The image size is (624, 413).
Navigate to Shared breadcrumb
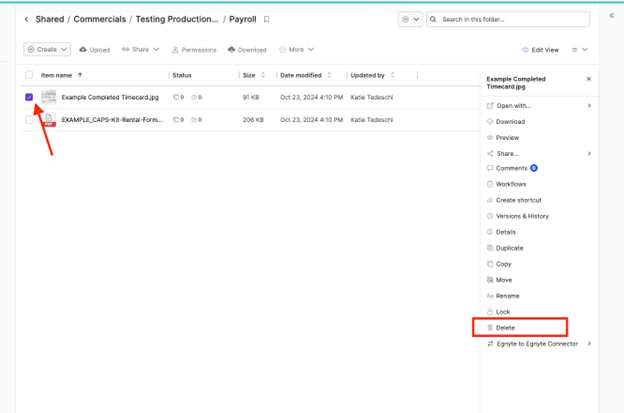(50, 19)
